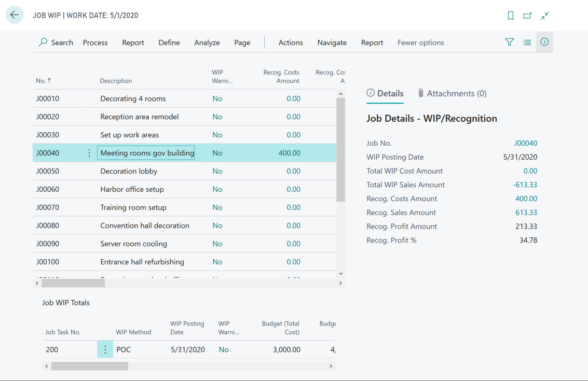Open Recog. Sales Amount 613.33 link

coord(526,213)
